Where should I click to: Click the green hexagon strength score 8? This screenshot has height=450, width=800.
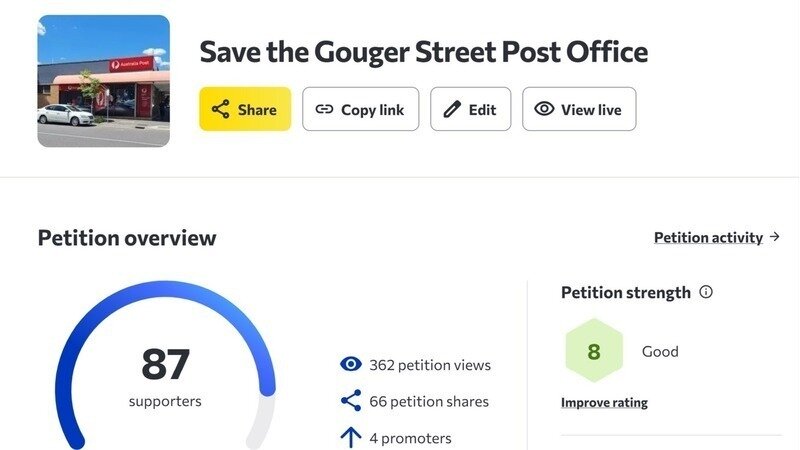point(594,351)
